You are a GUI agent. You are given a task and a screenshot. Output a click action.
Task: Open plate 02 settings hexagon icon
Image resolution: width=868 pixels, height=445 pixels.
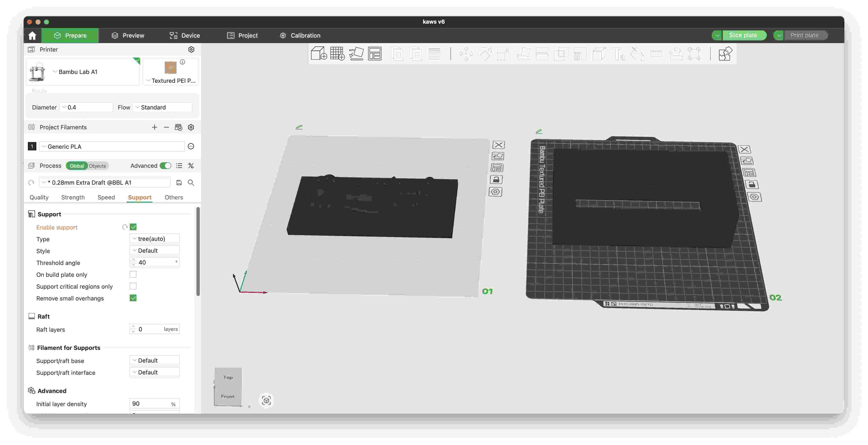[754, 197]
